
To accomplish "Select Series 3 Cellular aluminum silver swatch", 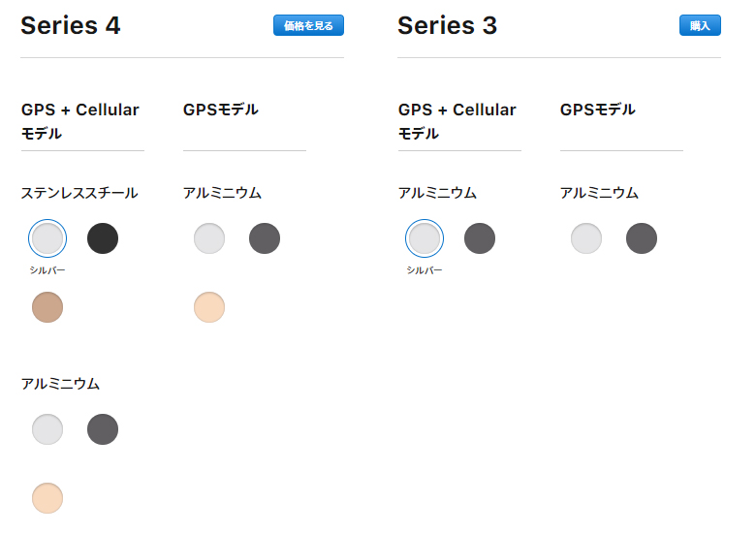I will [x=425, y=238].
